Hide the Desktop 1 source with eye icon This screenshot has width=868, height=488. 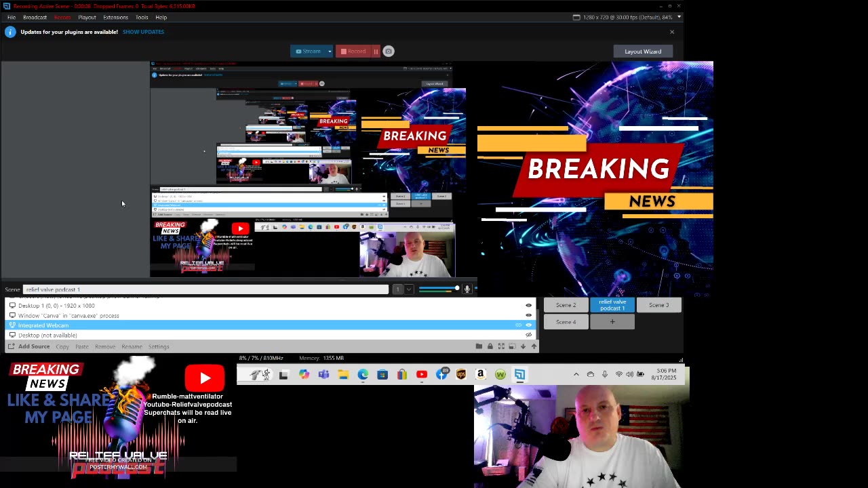click(x=529, y=306)
